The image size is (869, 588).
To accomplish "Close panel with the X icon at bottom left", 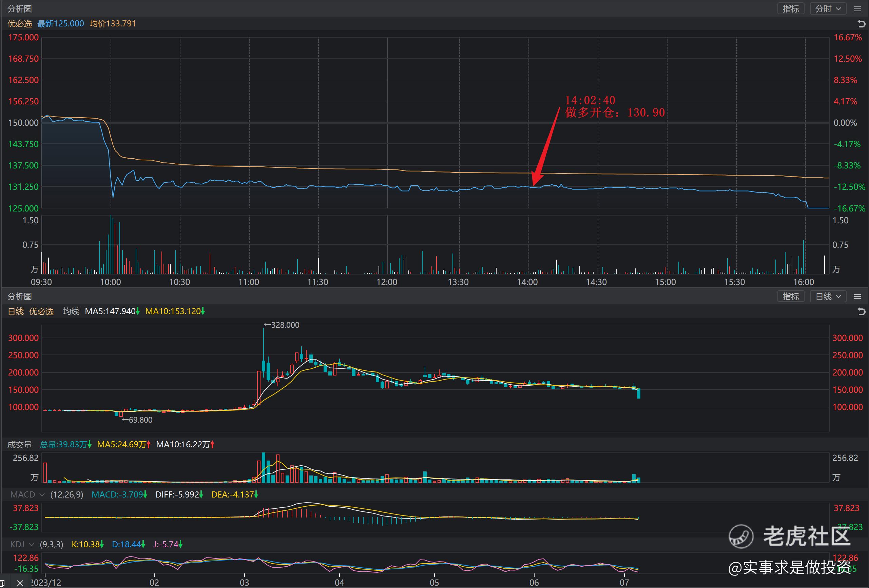I will pyautogui.click(x=20, y=583).
